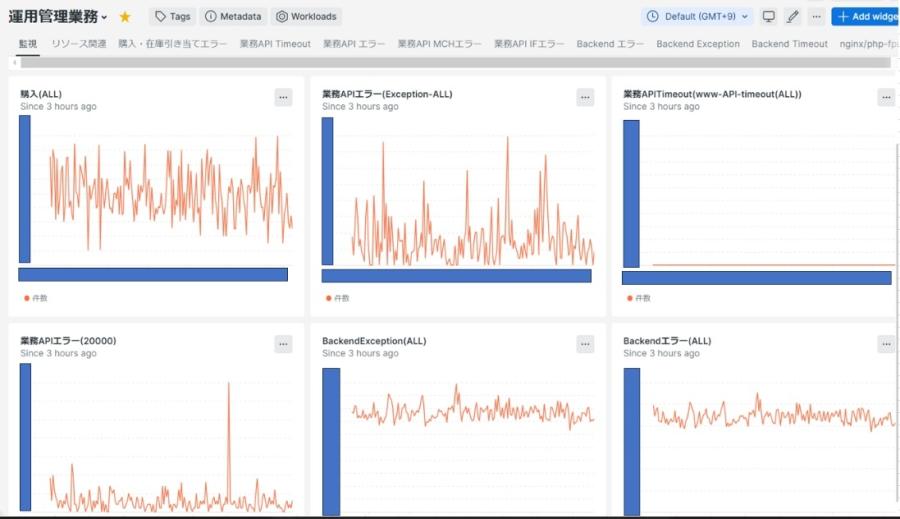The width and height of the screenshot is (900, 519).
Task: Switch to the Backend Exception tab
Action: [x=698, y=44]
